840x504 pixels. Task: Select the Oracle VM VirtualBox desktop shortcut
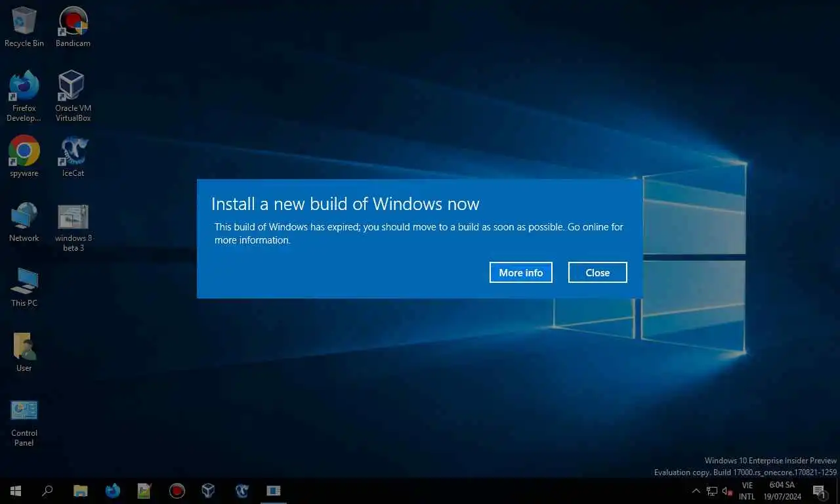pyautogui.click(x=73, y=96)
